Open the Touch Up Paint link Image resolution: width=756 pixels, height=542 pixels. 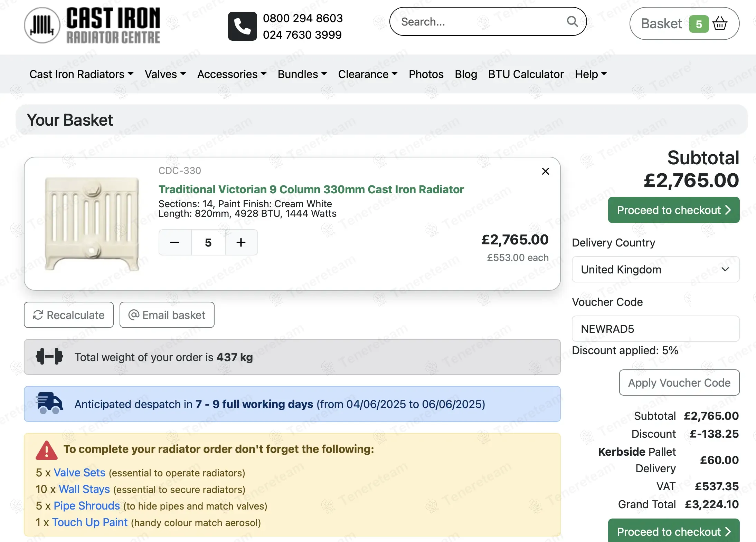coord(90,522)
